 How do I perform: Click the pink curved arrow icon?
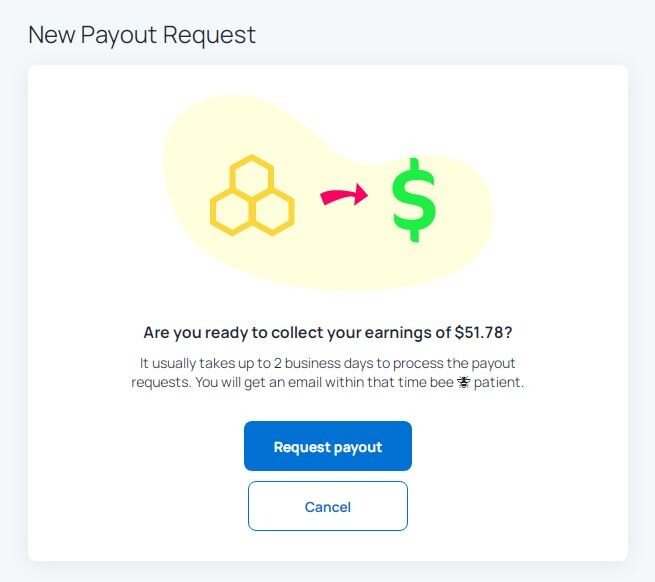click(x=344, y=195)
